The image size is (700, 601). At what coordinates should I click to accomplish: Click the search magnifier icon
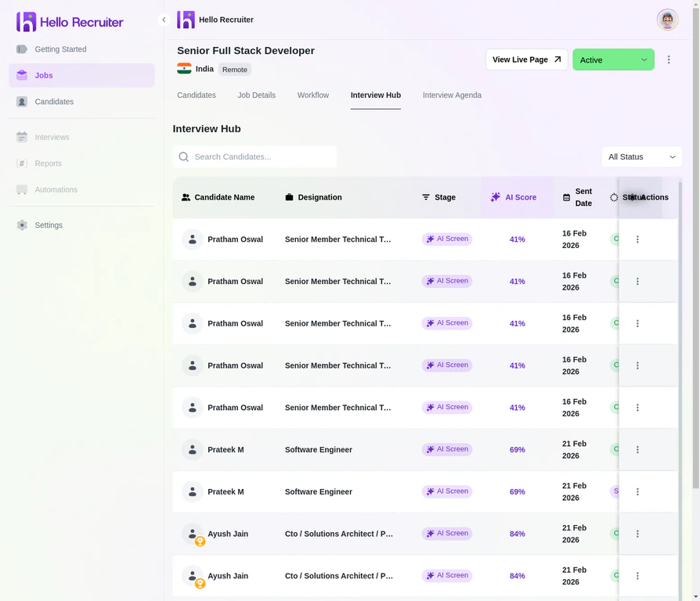(x=183, y=157)
